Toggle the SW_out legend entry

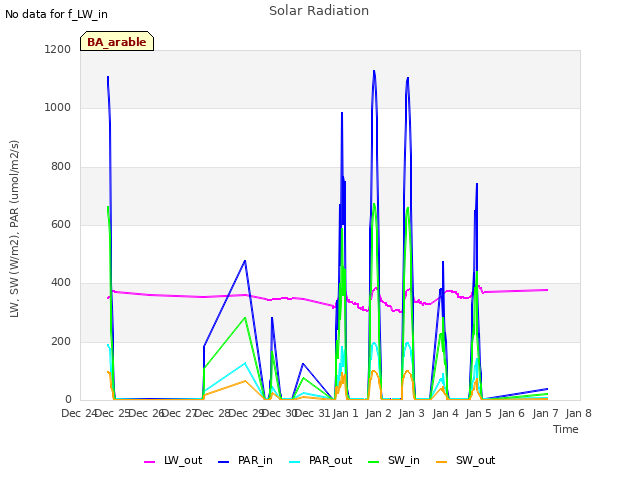[465, 460]
